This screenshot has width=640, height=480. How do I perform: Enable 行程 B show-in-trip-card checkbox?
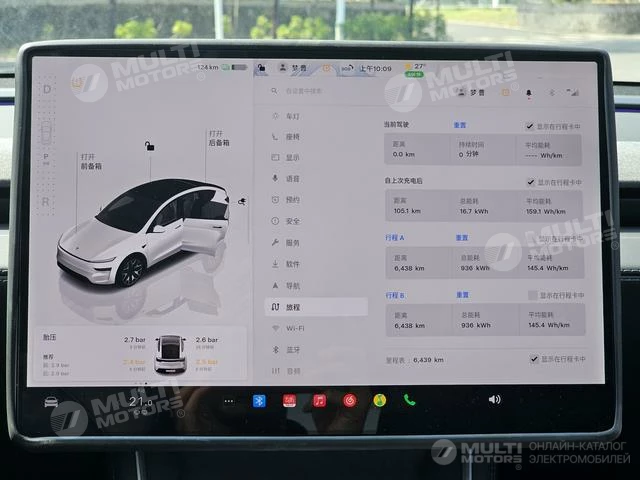[x=532, y=296]
